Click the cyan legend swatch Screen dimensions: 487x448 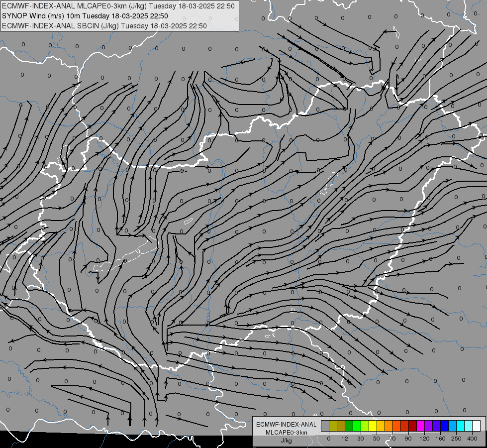pyautogui.click(x=461, y=426)
